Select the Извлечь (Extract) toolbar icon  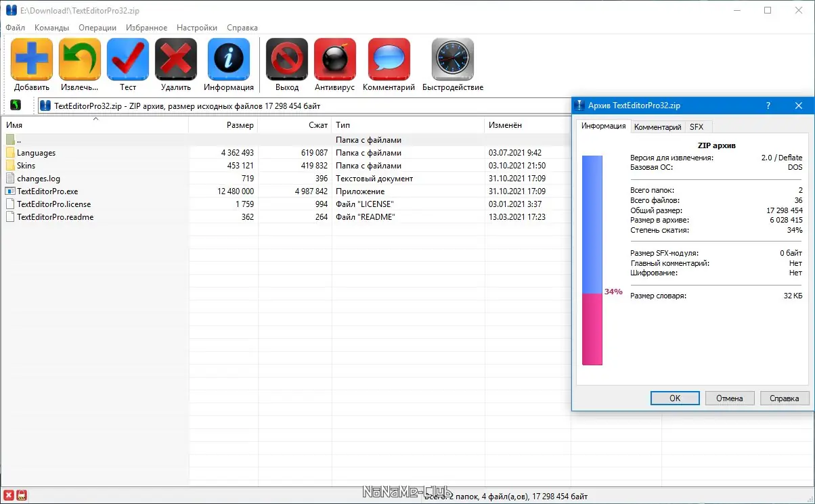coord(79,59)
